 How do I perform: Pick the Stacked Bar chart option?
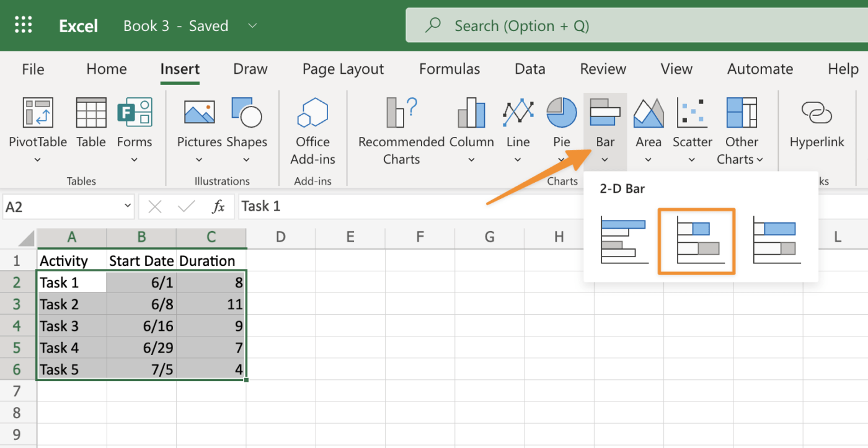pos(696,240)
